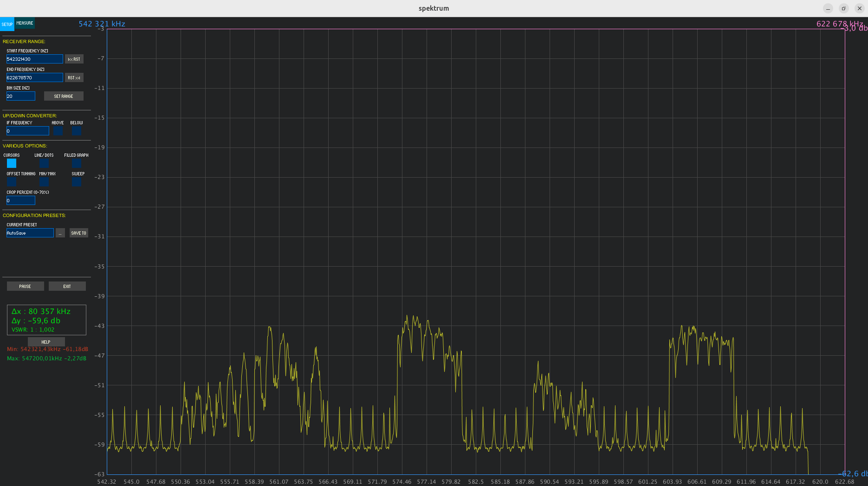Switch to the SETUP tab

click(7, 24)
